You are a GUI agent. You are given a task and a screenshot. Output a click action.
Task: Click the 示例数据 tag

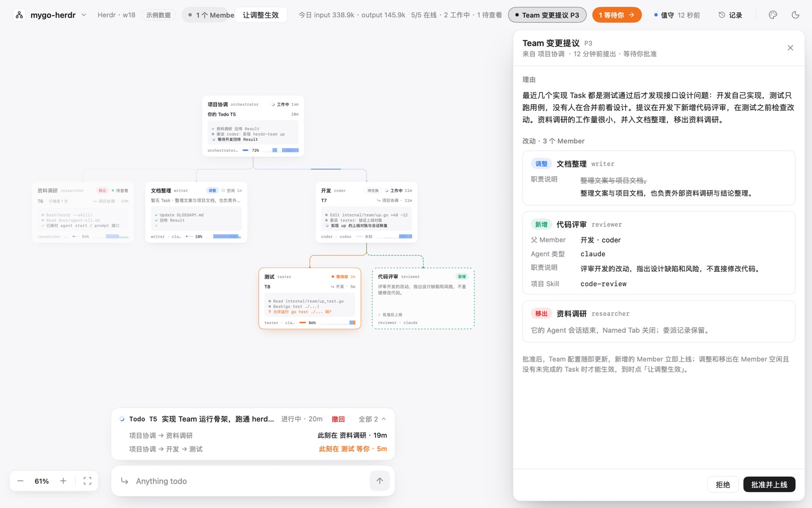tap(158, 15)
